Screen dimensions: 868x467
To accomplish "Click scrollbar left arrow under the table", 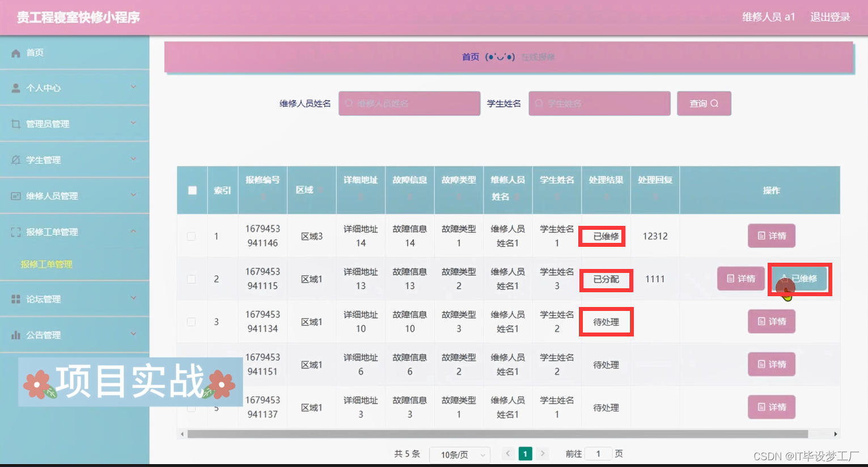I will coord(182,434).
